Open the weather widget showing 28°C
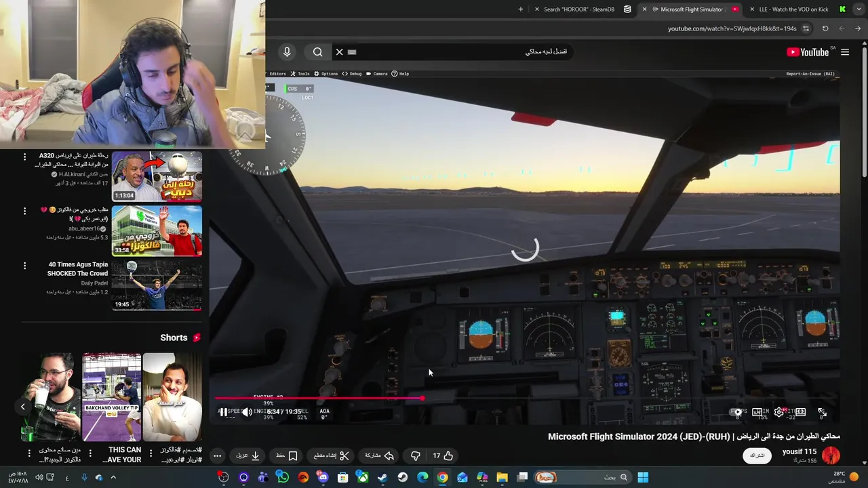Viewport: 868px width, 488px height. coord(846,478)
